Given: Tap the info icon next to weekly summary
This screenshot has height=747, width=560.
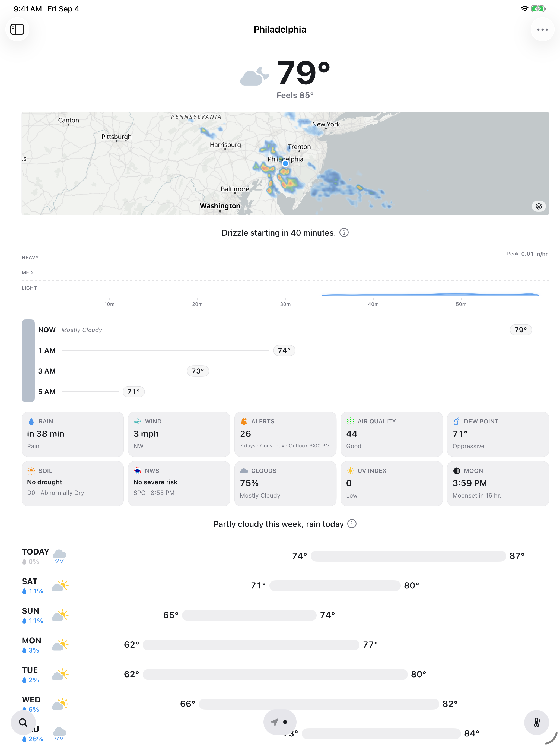Looking at the screenshot, I should [352, 523].
